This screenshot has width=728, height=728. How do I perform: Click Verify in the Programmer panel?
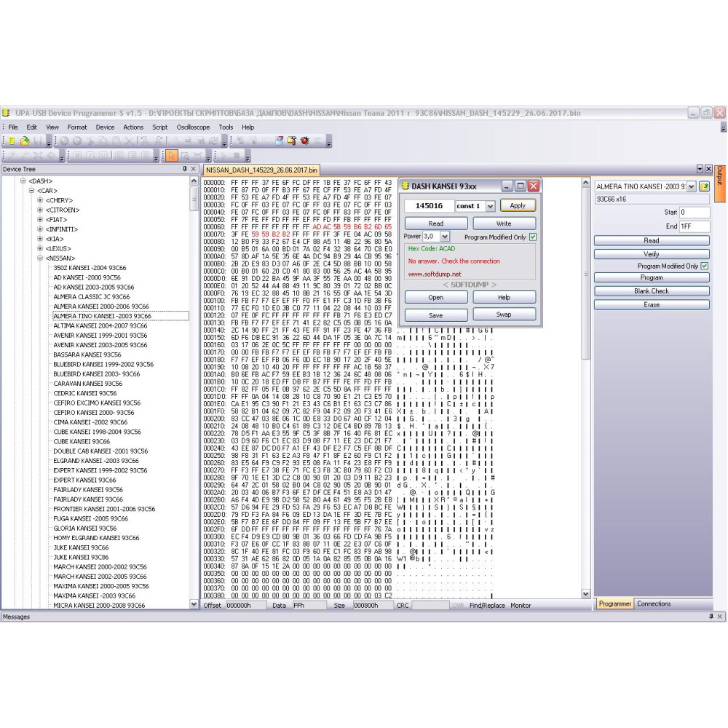point(652,254)
